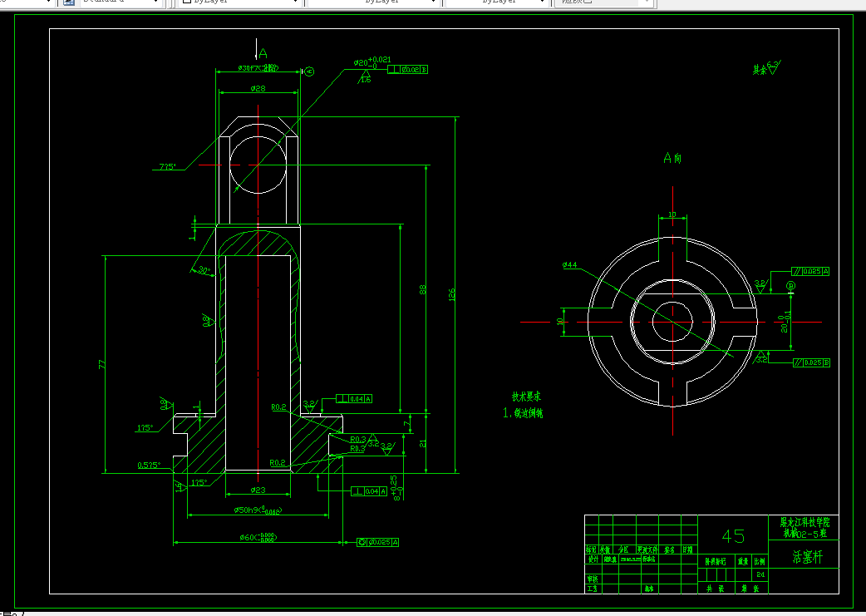Viewport: 866px width, 616px height.
Task: Select the '工艺' cell in the title block
Action: 592,589
